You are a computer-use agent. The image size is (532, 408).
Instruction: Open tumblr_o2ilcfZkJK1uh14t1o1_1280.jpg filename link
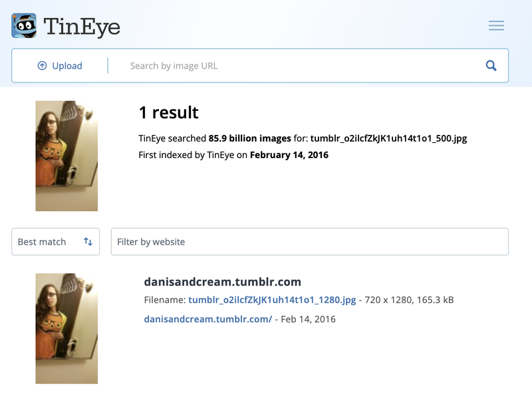click(272, 300)
